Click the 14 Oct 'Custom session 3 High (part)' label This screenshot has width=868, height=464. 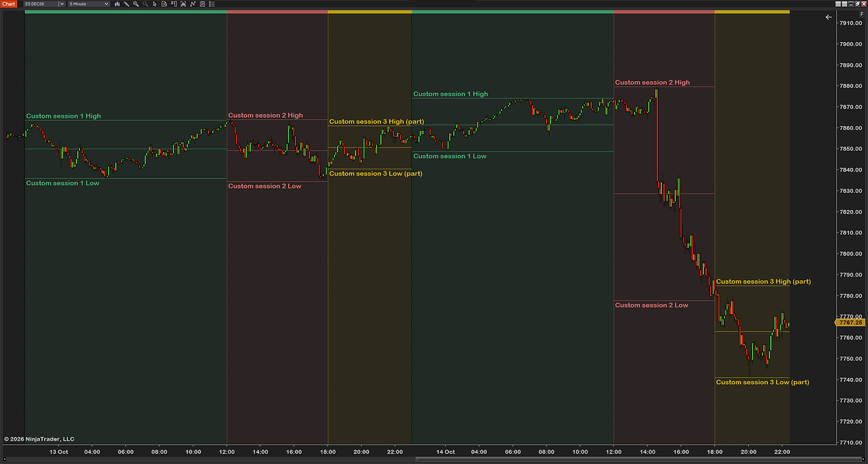coord(763,282)
